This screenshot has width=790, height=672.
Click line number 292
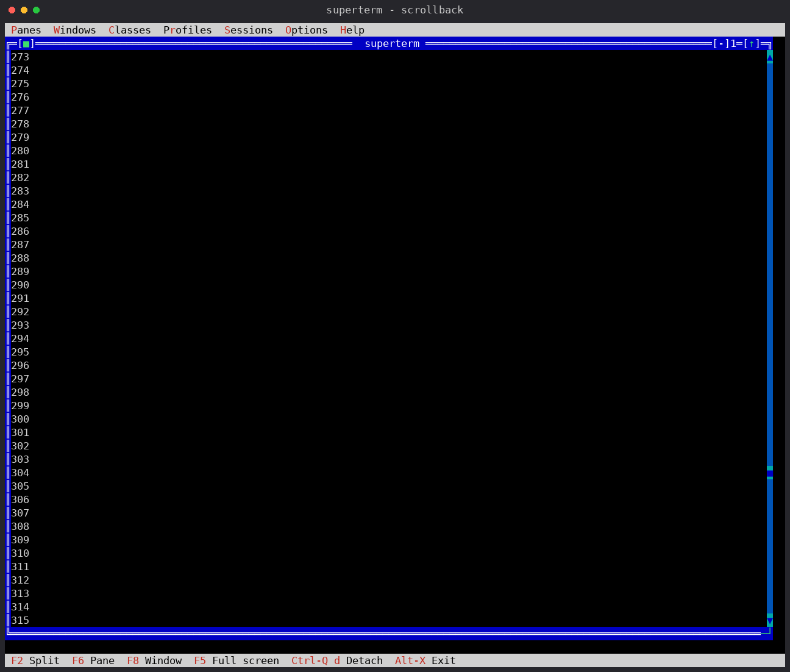pos(20,312)
